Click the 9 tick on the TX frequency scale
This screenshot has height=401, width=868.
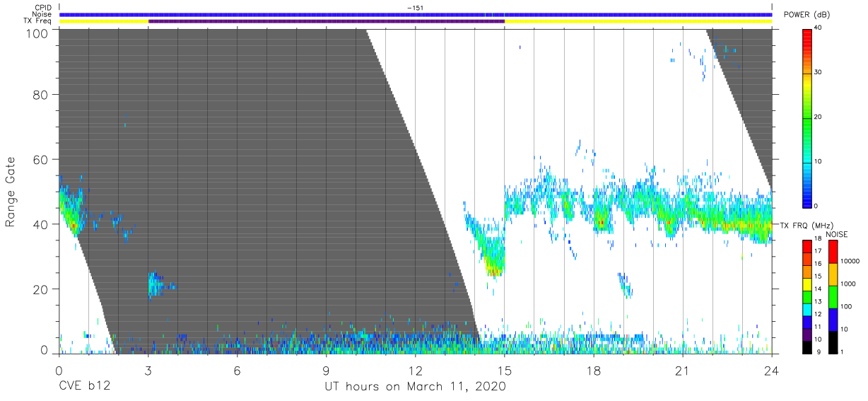818,351
